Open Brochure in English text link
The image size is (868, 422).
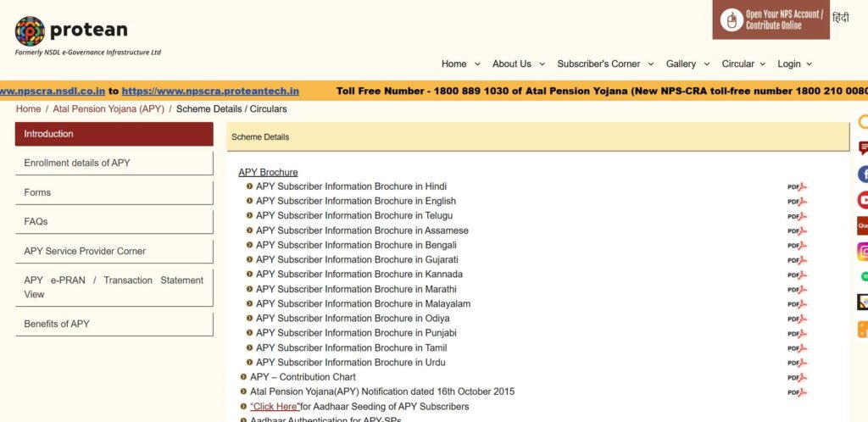click(x=356, y=201)
